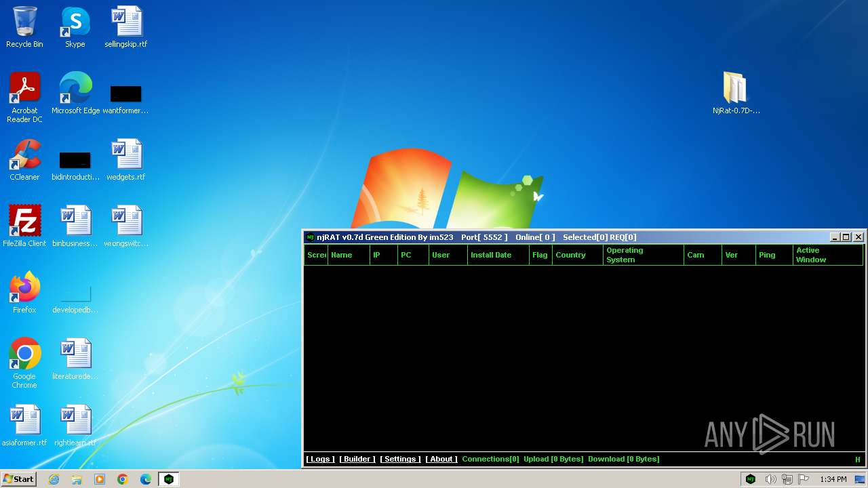
Task: Maximize the njRAT window
Action: [846, 237]
